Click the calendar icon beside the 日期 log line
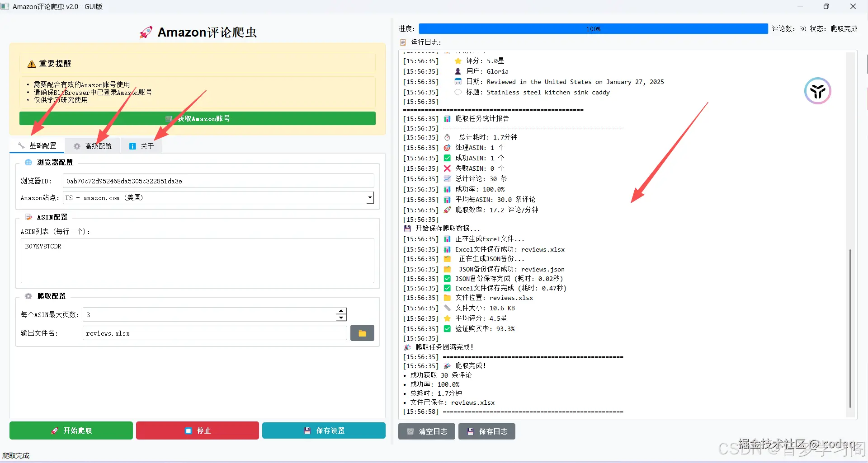The width and height of the screenshot is (868, 463). [x=458, y=82]
